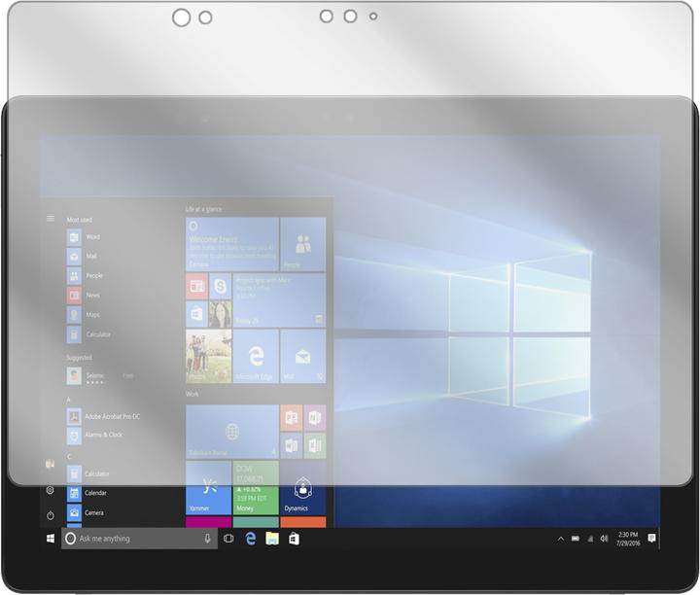
Task: Click the network tray icon
Action: 590,540
